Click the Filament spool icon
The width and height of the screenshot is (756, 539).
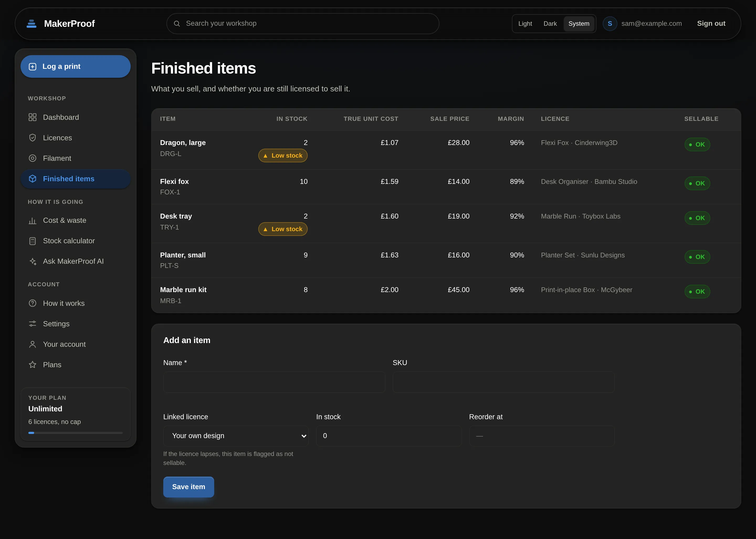pos(33,158)
